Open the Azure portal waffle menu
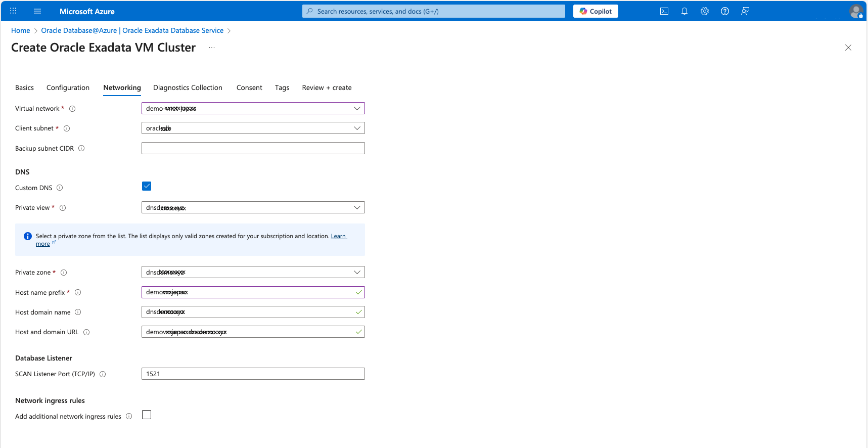The image size is (868, 448). click(13, 11)
